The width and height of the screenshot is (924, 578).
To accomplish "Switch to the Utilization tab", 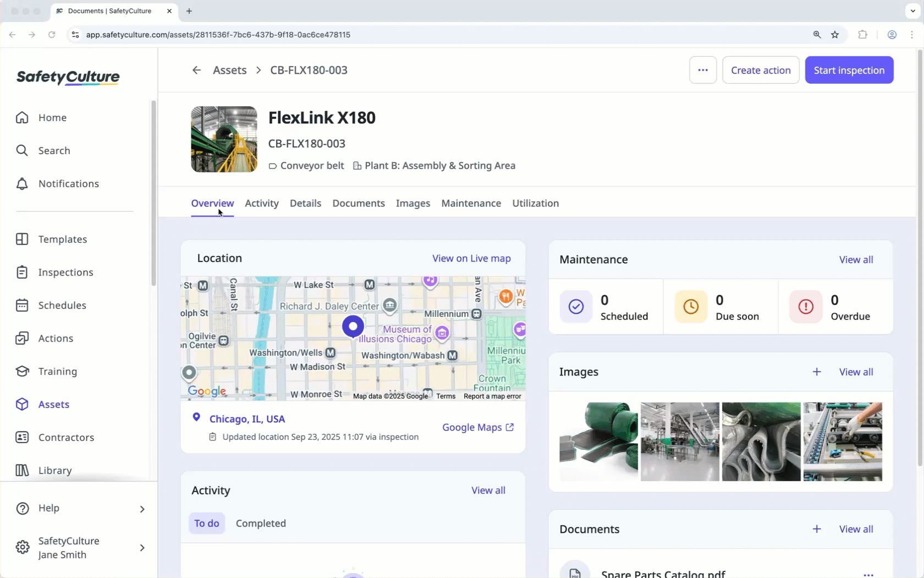I will point(536,203).
